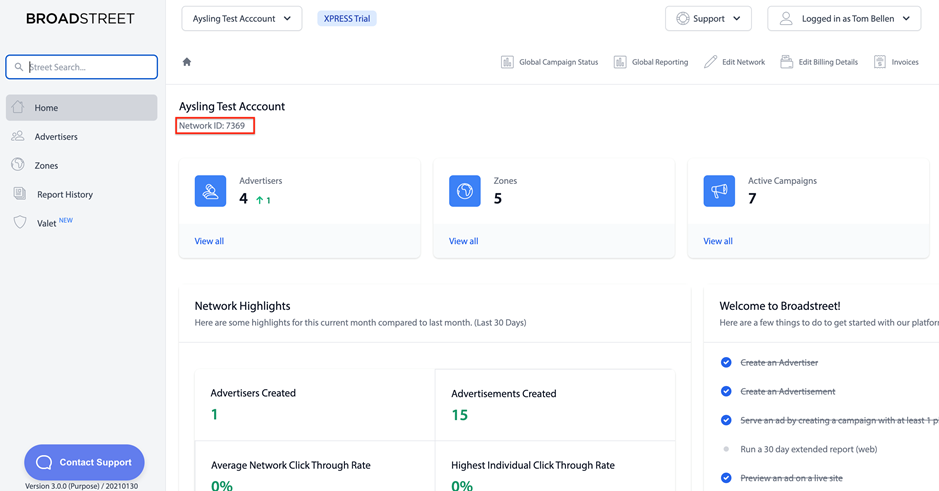Click View all under Active Campaigns card
The width and height of the screenshot is (939, 491).
[718, 241]
